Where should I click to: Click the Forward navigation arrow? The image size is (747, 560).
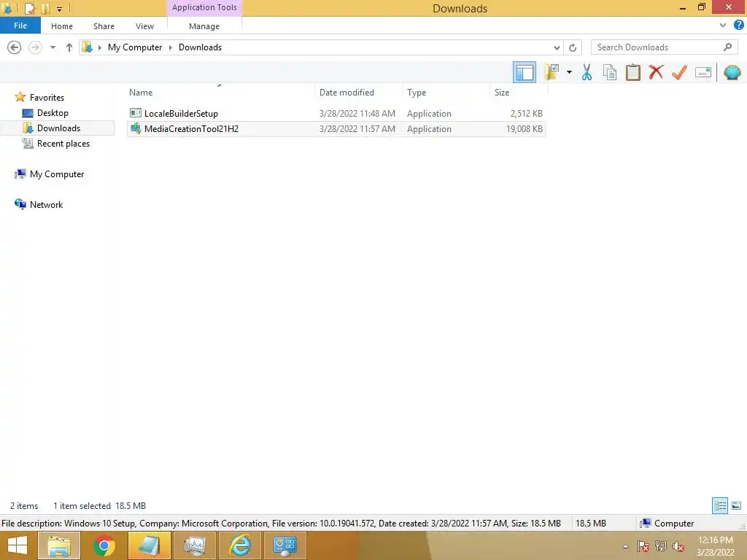click(35, 47)
